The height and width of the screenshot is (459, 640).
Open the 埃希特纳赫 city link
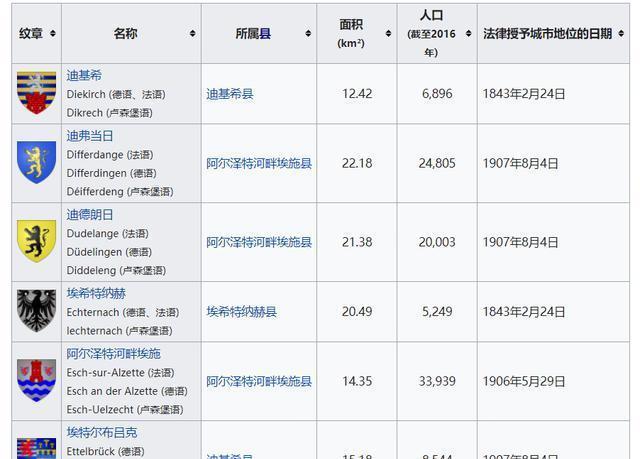pos(96,293)
